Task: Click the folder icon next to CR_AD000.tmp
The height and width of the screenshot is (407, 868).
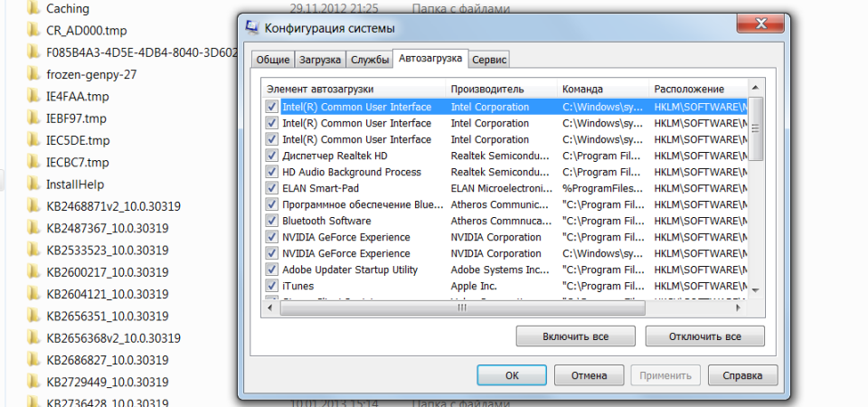Action: (33, 30)
